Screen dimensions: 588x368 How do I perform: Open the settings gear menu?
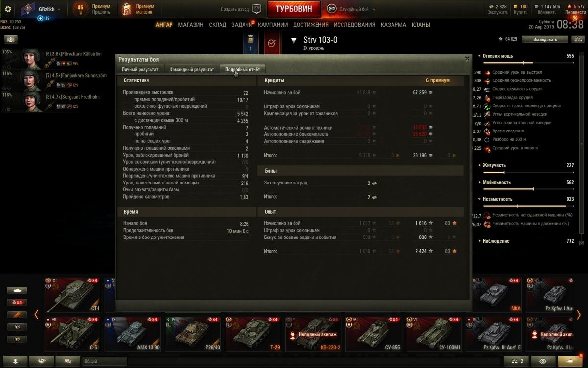(x=8, y=9)
